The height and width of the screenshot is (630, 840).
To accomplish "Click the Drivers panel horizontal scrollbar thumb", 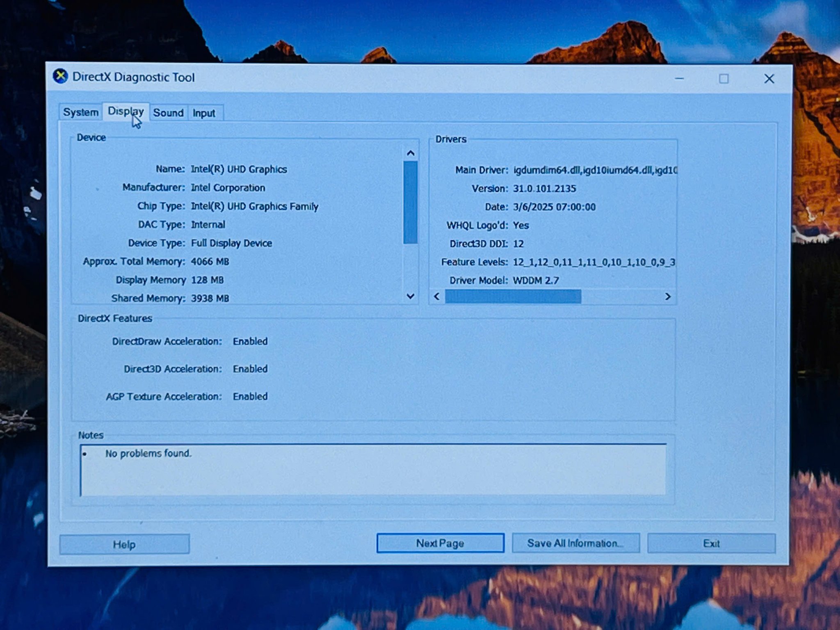I will (513, 296).
